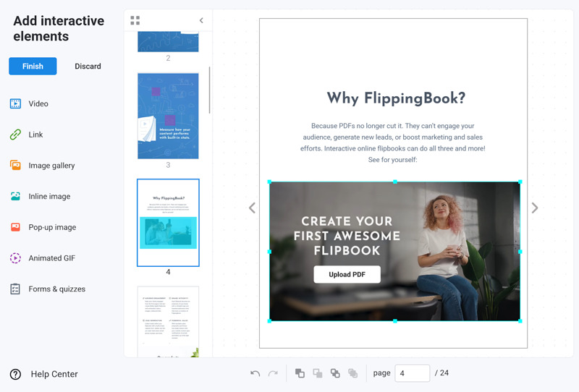Click the Link label
Screen dimensions: 579x392
point(35,135)
